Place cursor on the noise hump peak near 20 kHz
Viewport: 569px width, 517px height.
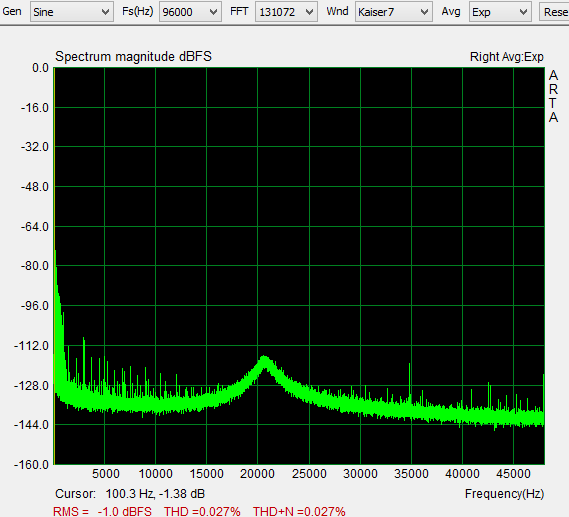[x=265, y=359]
